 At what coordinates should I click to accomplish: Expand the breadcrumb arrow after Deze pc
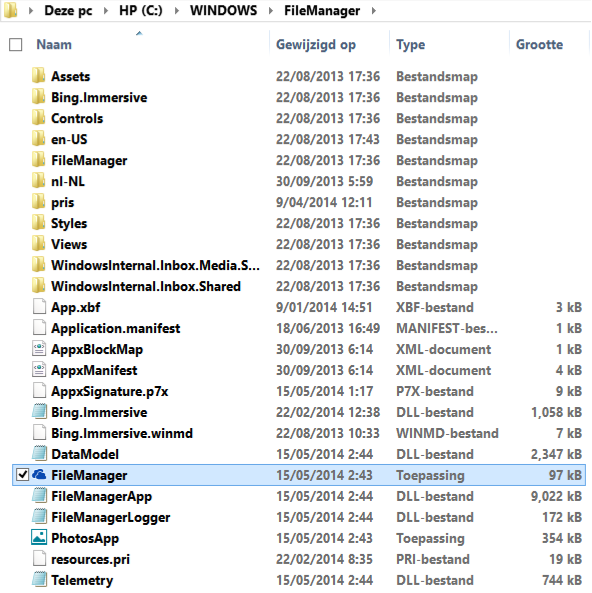106,11
